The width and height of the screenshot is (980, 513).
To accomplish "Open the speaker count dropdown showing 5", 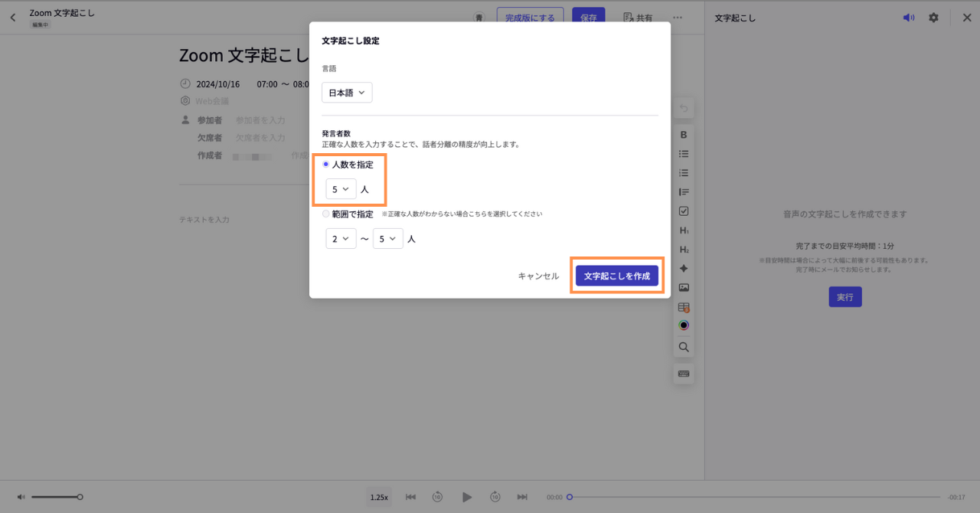I will pyautogui.click(x=341, y=189).
